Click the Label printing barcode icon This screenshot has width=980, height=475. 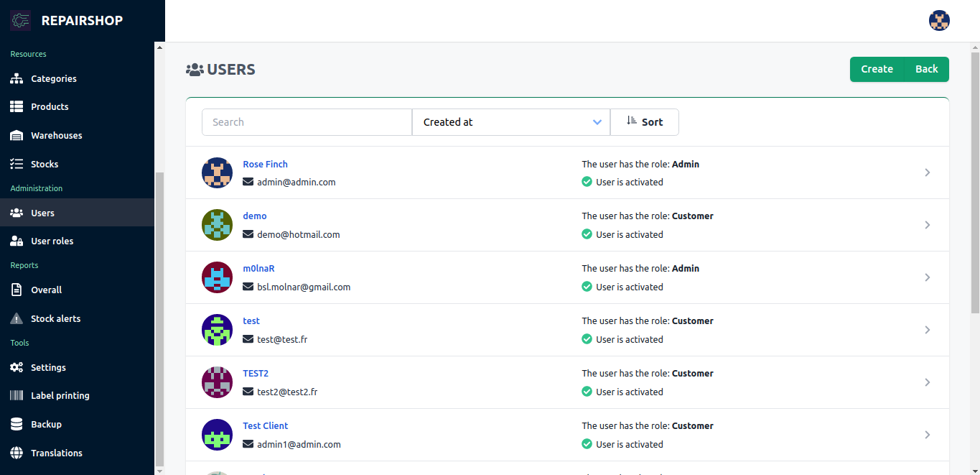pyautogui.click(x=17, y=396)
